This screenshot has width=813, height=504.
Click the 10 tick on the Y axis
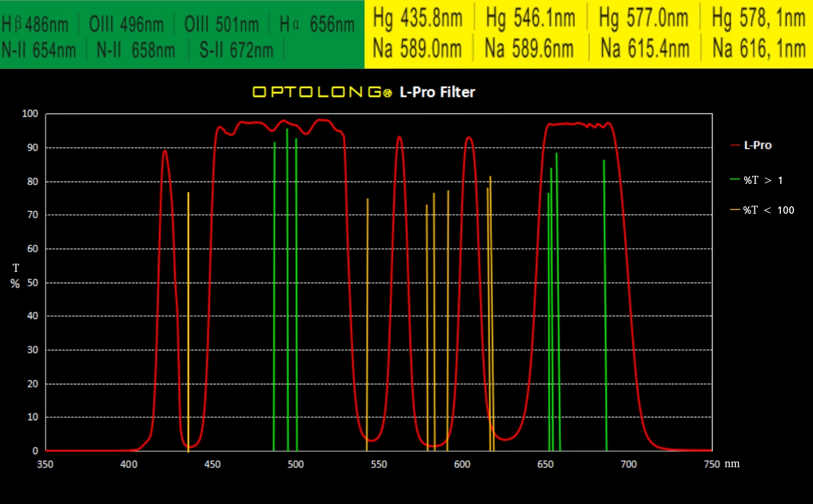(33, 417)
